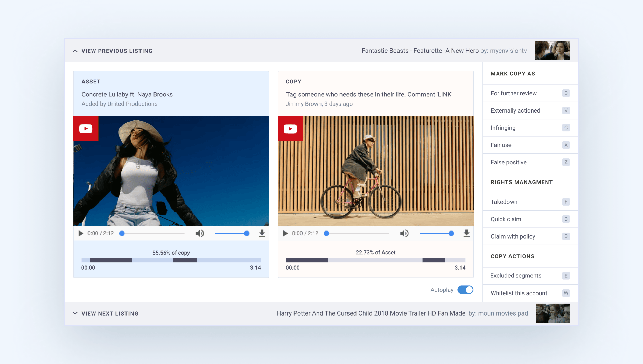Mute the Asset video speaker icon
Image resolution: width=643 pixels, height=364 pixels.
tap(200, 233)
